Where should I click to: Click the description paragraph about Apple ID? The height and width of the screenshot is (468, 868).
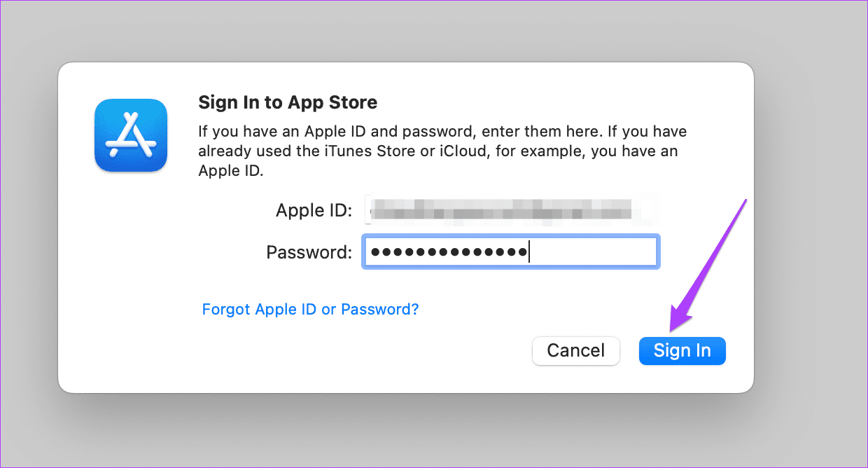pyautogui.click(x=442, y=151)
